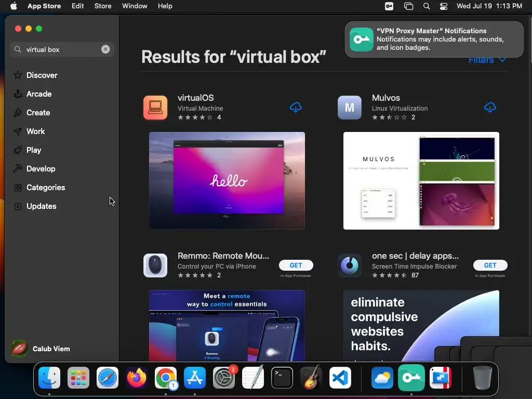Click the VPN key menu bar icon

pos(389,6)
